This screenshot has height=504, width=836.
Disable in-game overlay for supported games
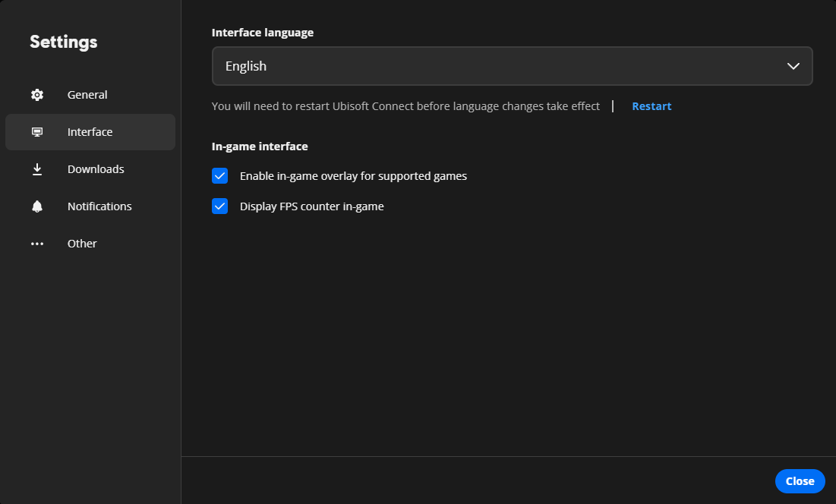pos(219,175)
